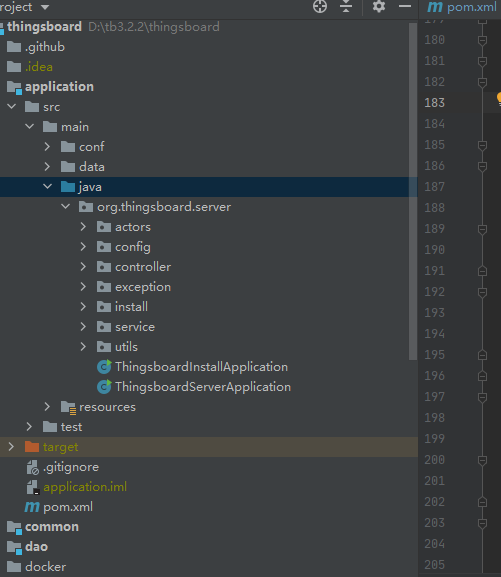This screenshot has height=577, width=501.
Task: Select the application.iml file name
Action: 85,487
